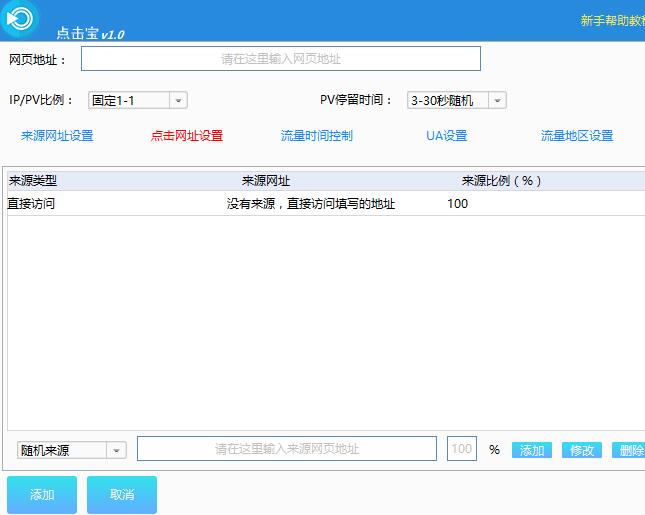Open the UA设置 tab
Screen dimensions: 645x515
[x=440, y=136]
